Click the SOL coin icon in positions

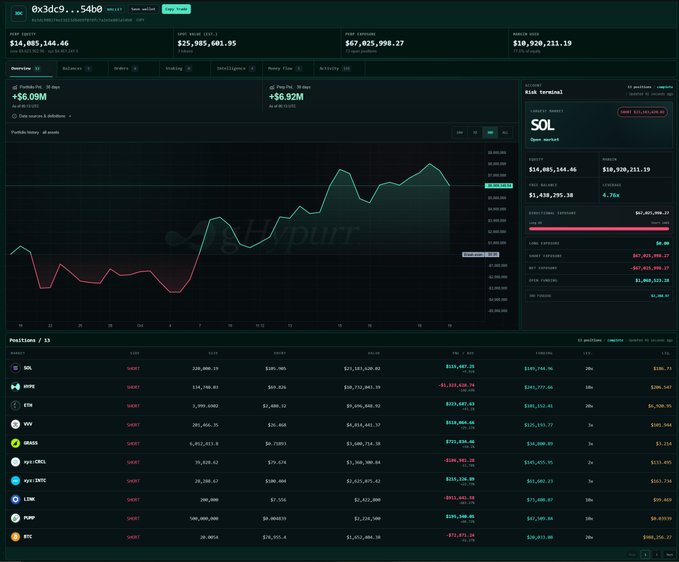pos(15,368)
